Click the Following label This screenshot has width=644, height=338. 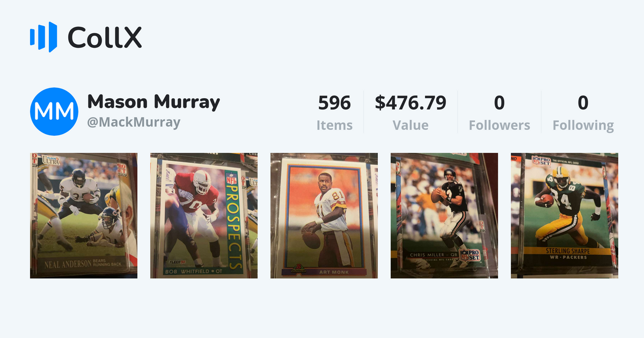tap(583, 126)
